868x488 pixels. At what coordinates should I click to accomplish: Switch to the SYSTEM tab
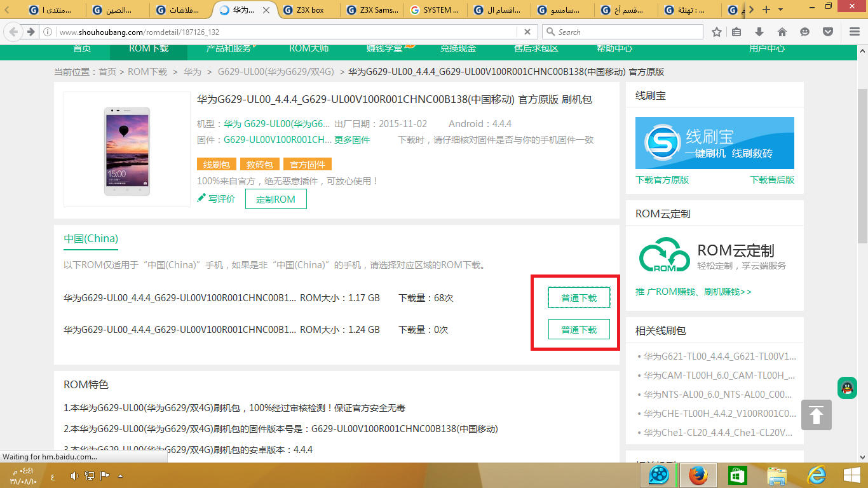click(x=437, y=10)
